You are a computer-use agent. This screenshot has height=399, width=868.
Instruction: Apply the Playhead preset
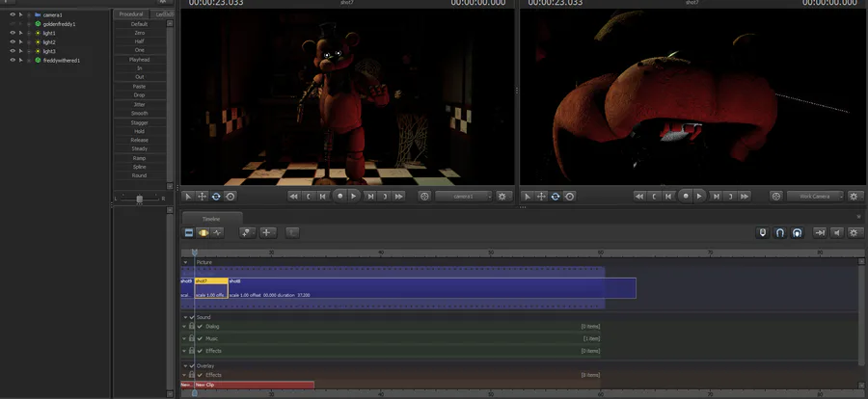[x=140, y=59]
